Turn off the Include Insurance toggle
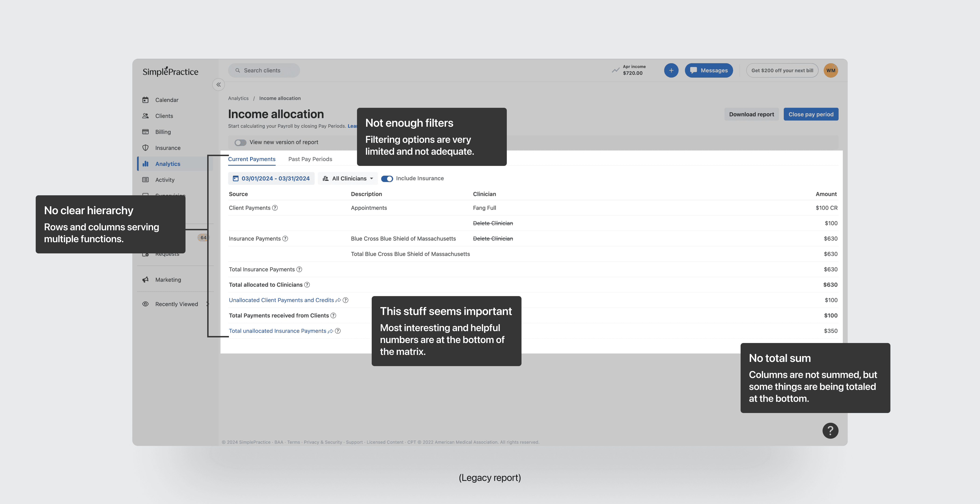 [x=387, y=178]
